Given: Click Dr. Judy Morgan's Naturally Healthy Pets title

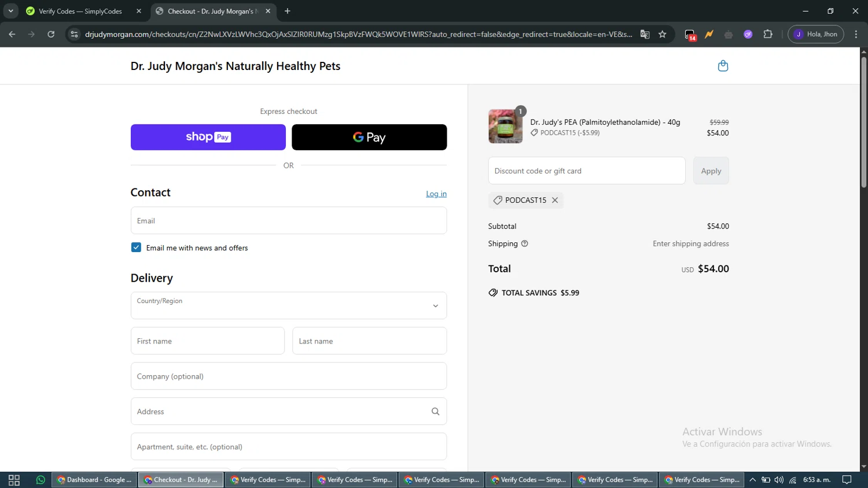Looking at the screenshot, I should tap(236, 66).
